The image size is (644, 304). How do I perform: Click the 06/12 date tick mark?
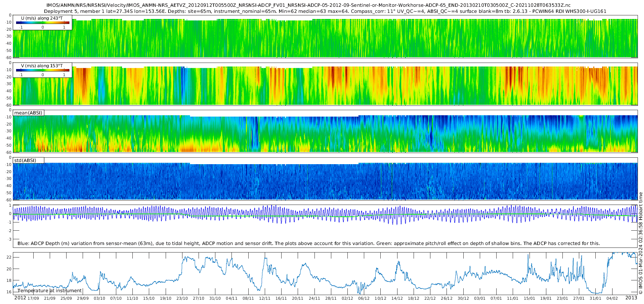(x=364, y=298)
